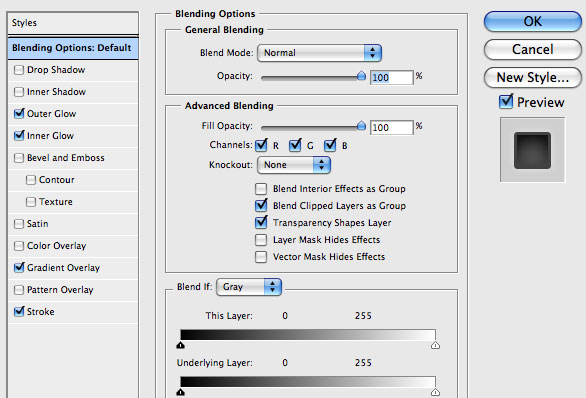This screenshot has width=586, height=398.
Task: Enable the Bevel and Emboss checkbox
Action: point(19,158)
